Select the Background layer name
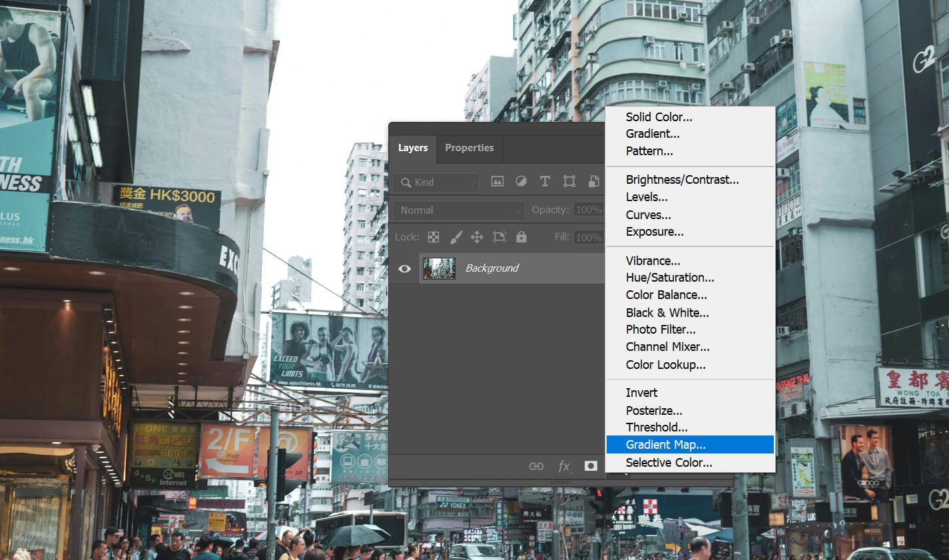The image size is (949, 560). pyautogui.click(x=491, y=268)
